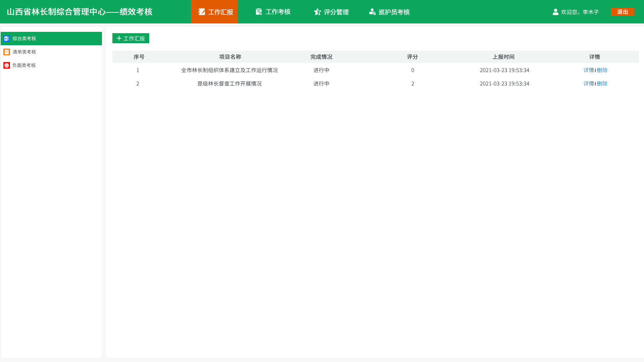Select 负面类考核 in sidebar
Screen dimensions: 644x362
(24, 65)
